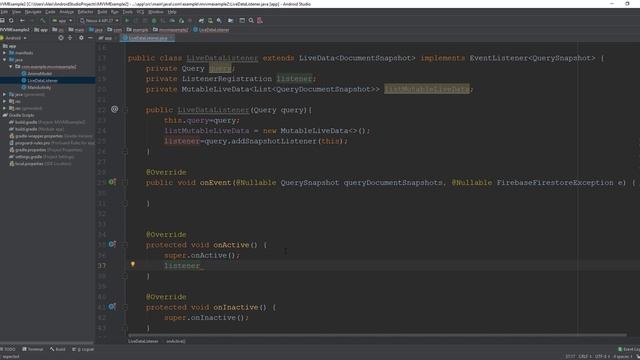
Task: Click override gutter icon beside onInactive
Action: click(x=112, y=307)
